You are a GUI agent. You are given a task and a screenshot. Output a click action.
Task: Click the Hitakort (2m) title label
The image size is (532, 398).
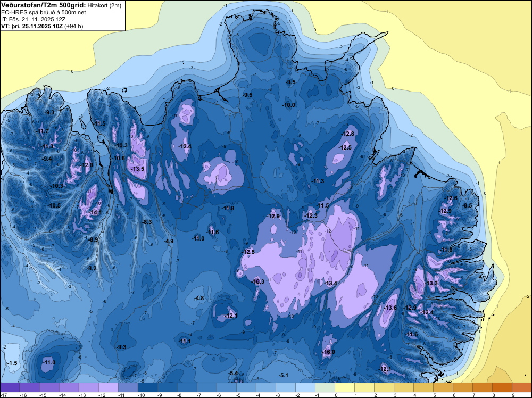pos(104,5)
